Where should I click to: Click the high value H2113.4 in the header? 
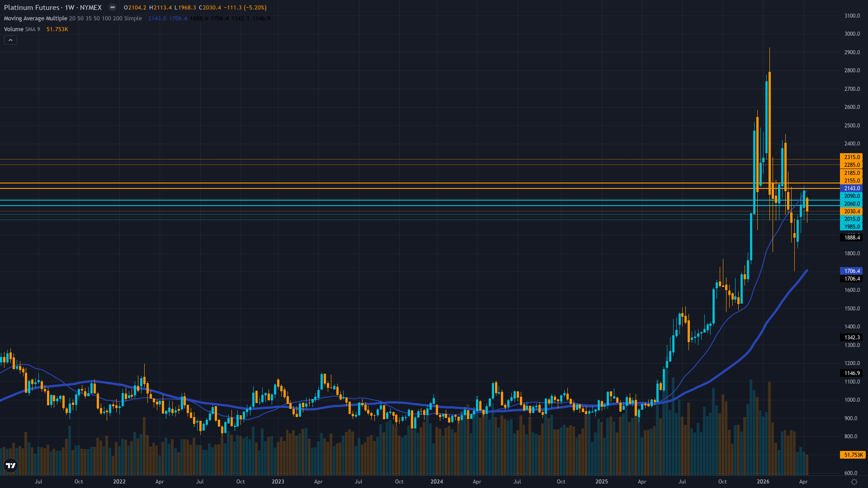160,8
